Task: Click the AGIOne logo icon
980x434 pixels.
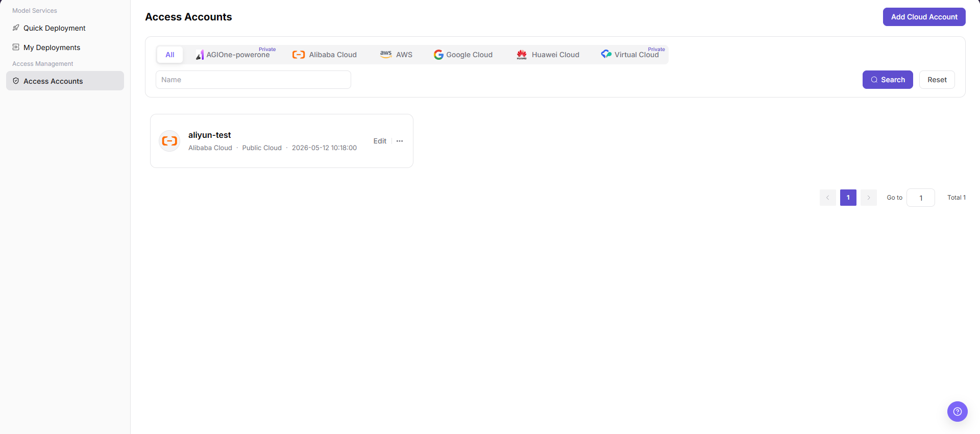Action: coord(200,55)
